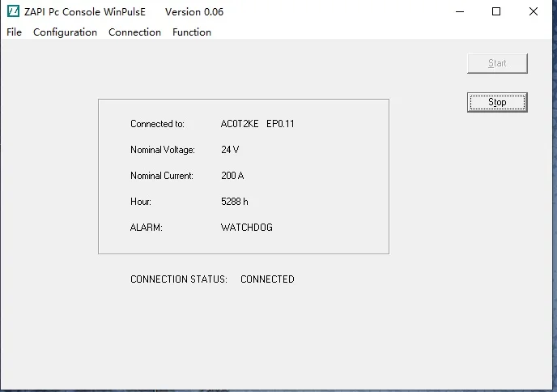Viewport: 557px width, 392px height.
Task: Click the 'Connected to:' label
Action: 157,124
